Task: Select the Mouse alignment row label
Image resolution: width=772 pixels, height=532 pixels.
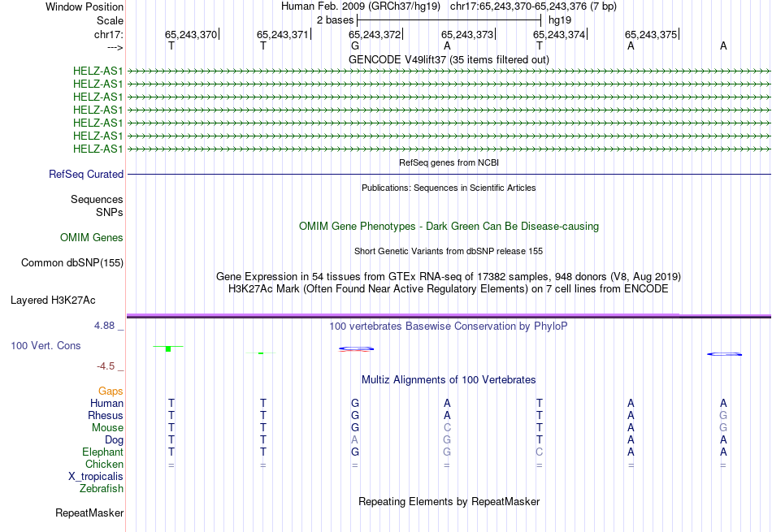Action: coord(107,428)
